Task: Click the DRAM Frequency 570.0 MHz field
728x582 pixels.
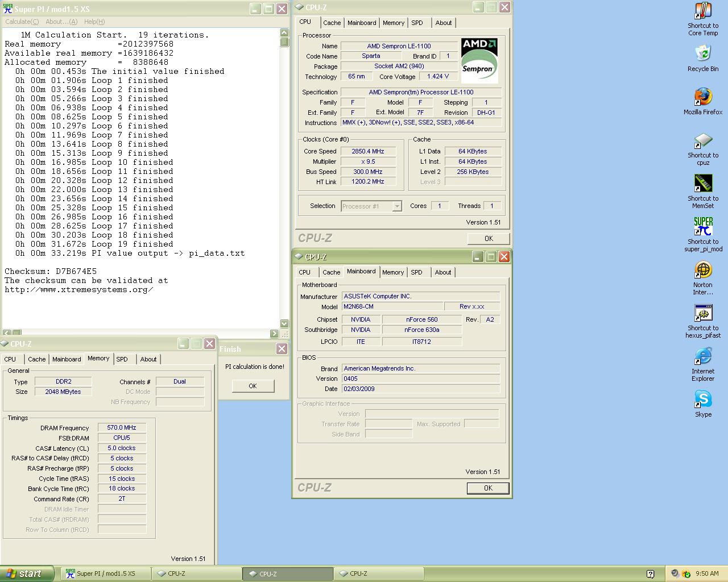Action: (x=122, y=427)
